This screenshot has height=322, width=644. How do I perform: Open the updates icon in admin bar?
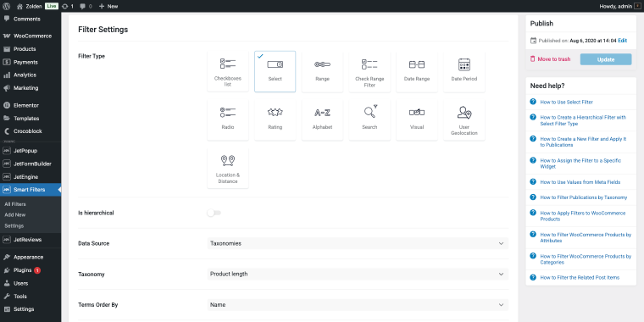click(x=68, y=6)
